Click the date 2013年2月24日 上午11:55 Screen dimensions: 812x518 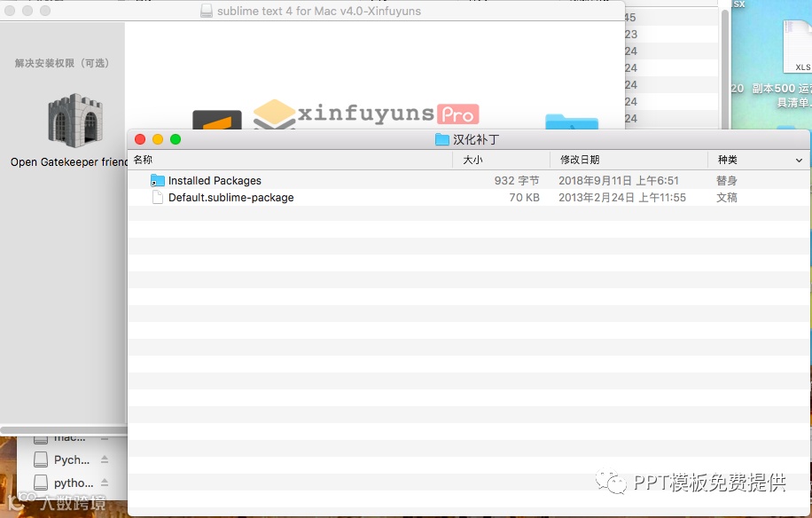(622, 198)
